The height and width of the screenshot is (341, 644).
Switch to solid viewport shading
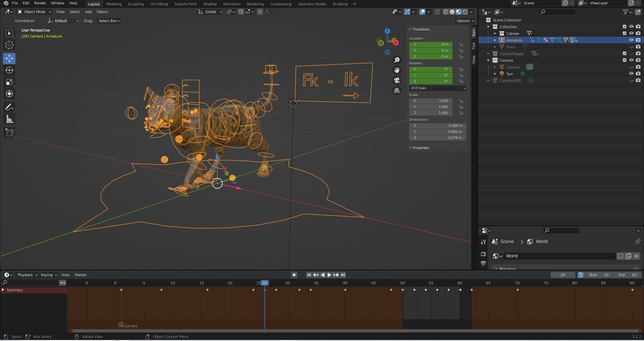(452, 12)
